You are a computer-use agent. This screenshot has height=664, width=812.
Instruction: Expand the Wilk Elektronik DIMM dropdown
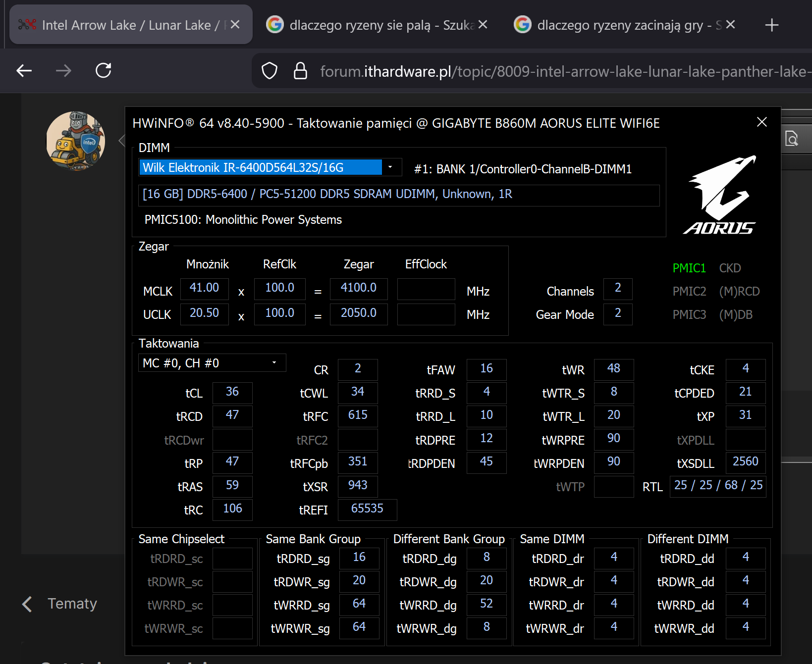(x=390, y=167)
